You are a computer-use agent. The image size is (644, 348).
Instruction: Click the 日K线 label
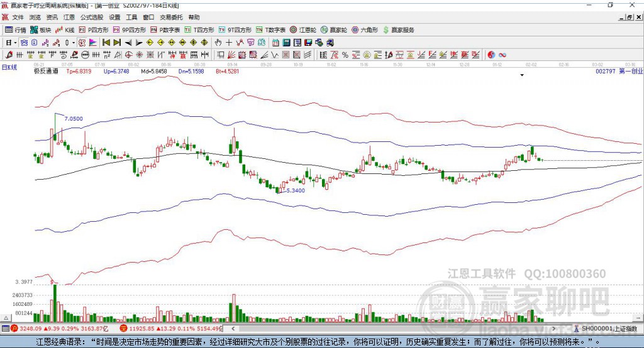coord(9,67)
